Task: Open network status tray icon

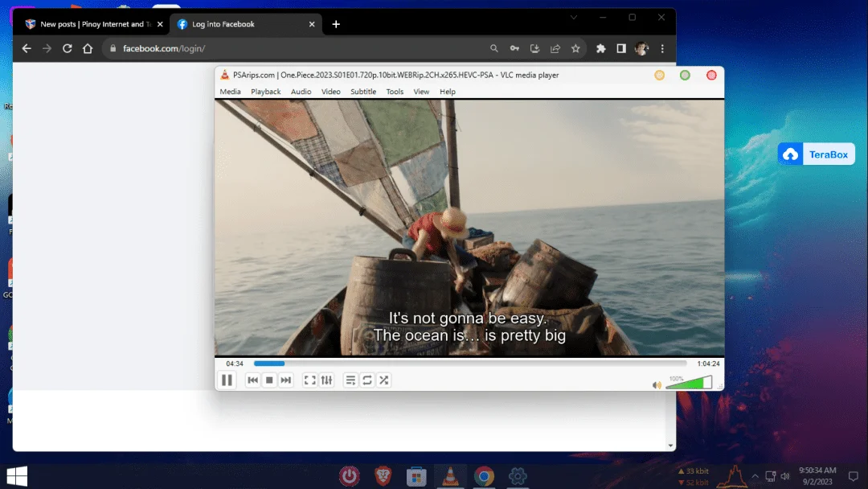Action: point(770,475)
